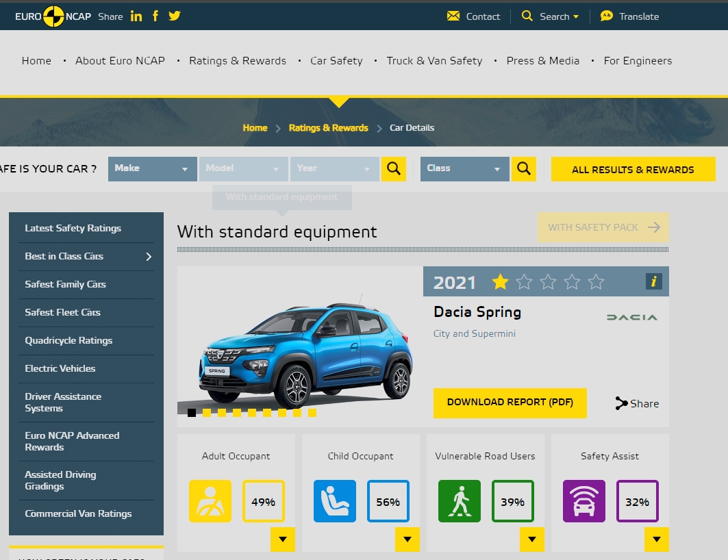Open Ratings & Rewards menu item
Image resolution: width=728 pixels, height=560 pixels.
click(238, 61)
